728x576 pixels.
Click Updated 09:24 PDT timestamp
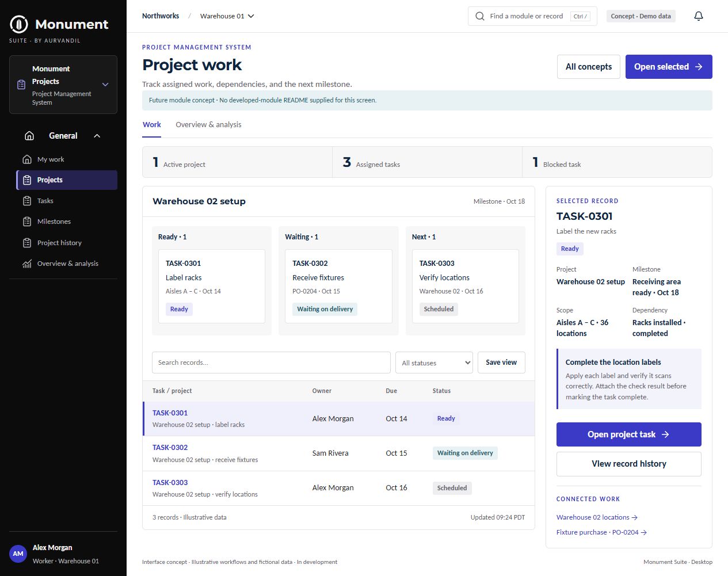point(498,517)
